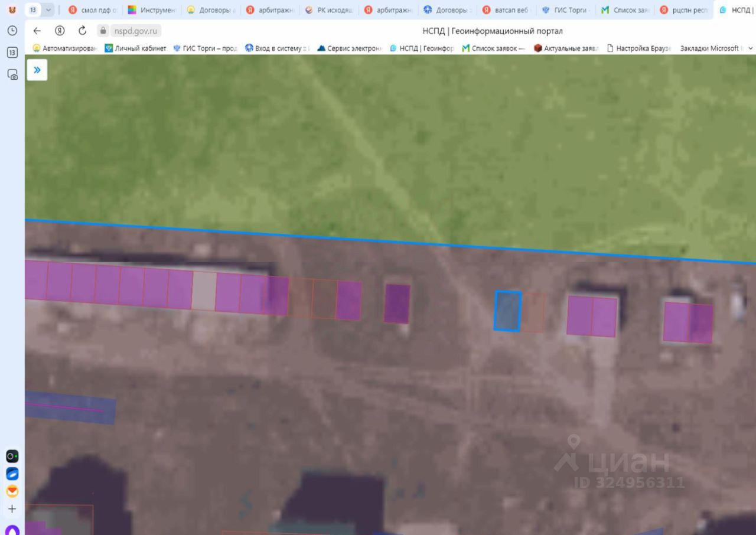Image resolution: width=756 pixels, height=535 pixels.
Task: Go back to the previous page
Action: coord(37,31)
